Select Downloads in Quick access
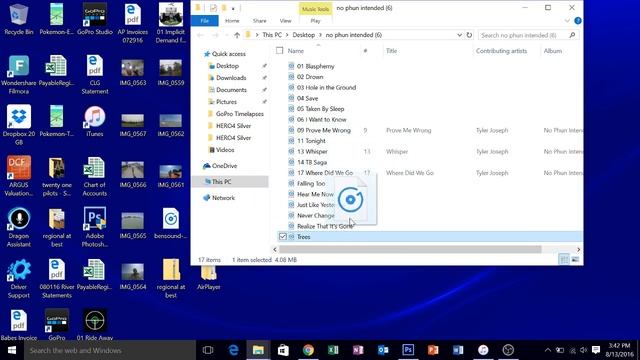This screenshot has width=640, height=360. click(231, 78)
